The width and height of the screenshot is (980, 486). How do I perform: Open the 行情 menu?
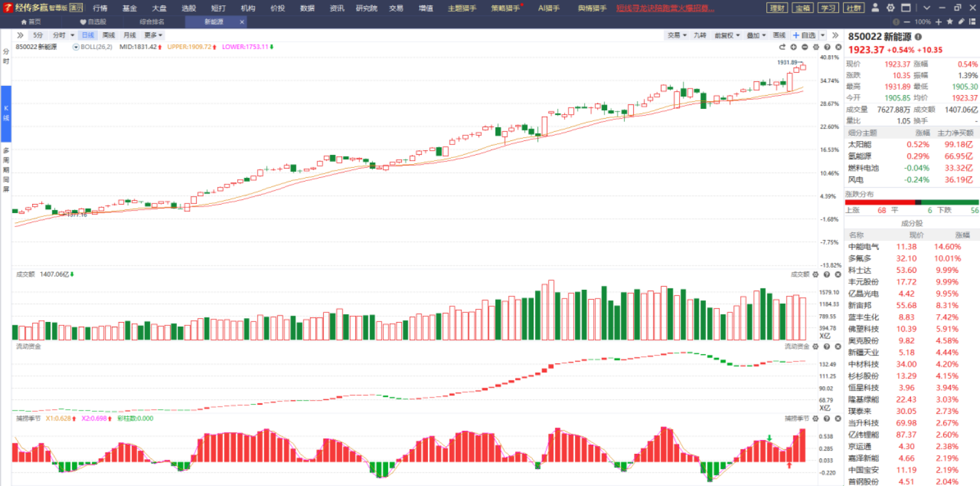[100, 8]
